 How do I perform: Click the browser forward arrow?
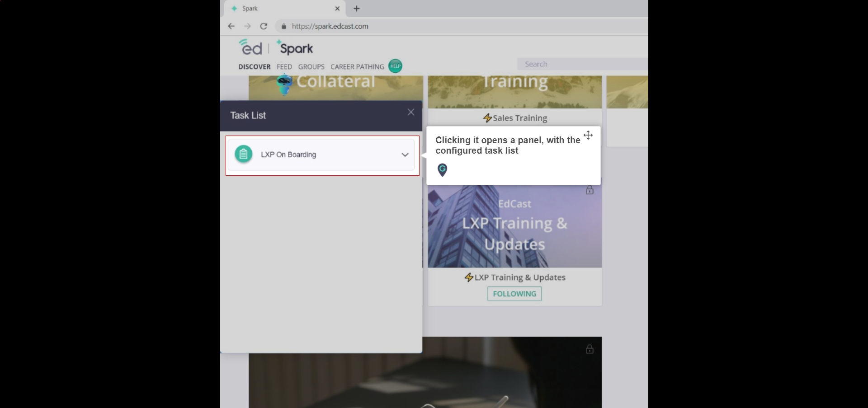(247, 26)
